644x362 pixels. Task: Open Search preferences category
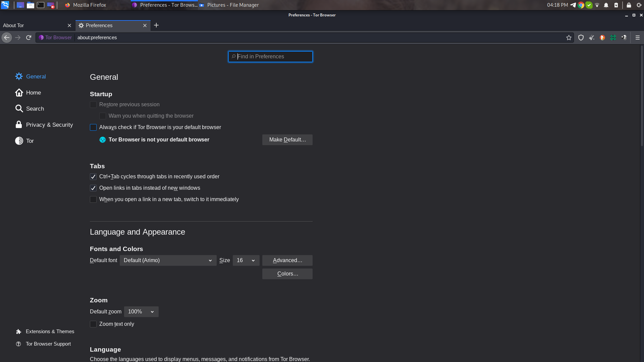pos(30,109)
